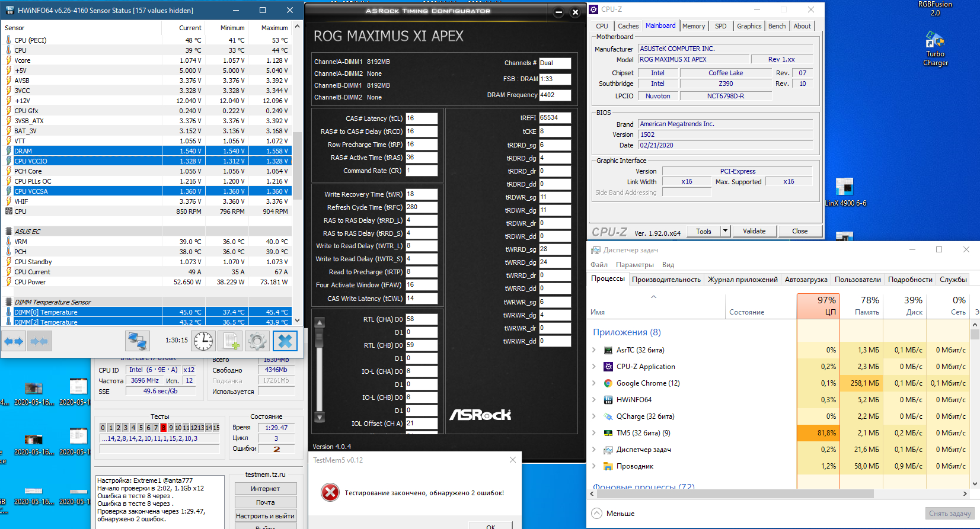Click the ASRock Timing Configurator vertical scrollbar
This screenshot has height=529, width=980.
click(320, 370)
